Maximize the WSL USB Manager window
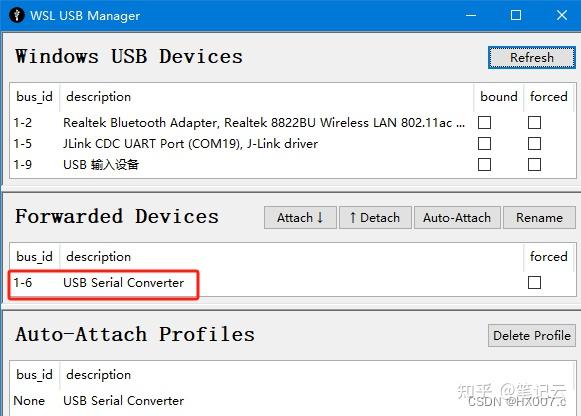The image size is (581, 416). tap(516, 15)
